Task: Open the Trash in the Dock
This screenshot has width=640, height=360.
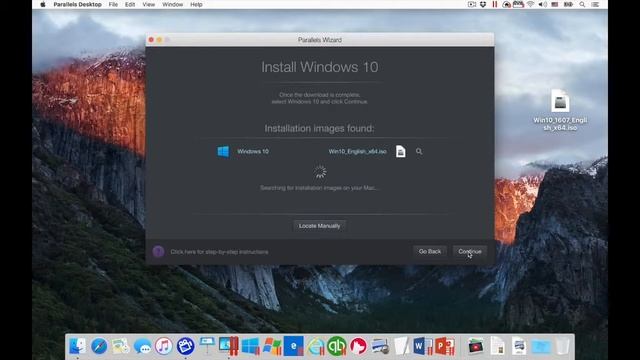Action: pyautogui.click(x=563, y=346)
